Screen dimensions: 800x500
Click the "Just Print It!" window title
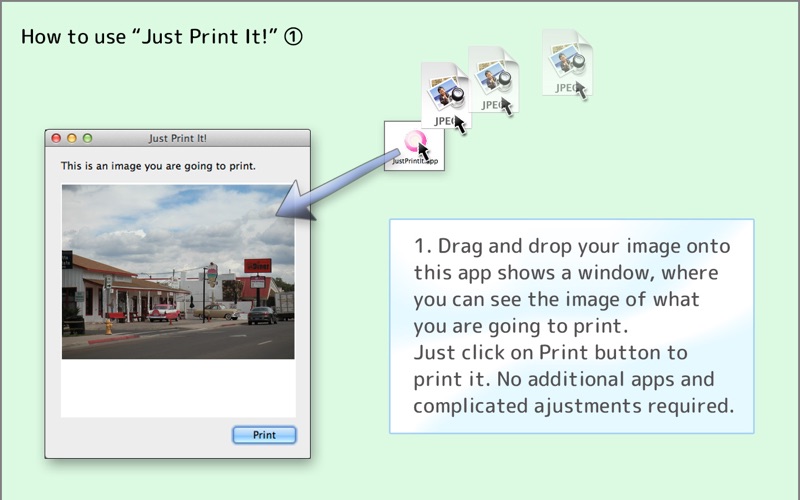(x=178, y=138)
